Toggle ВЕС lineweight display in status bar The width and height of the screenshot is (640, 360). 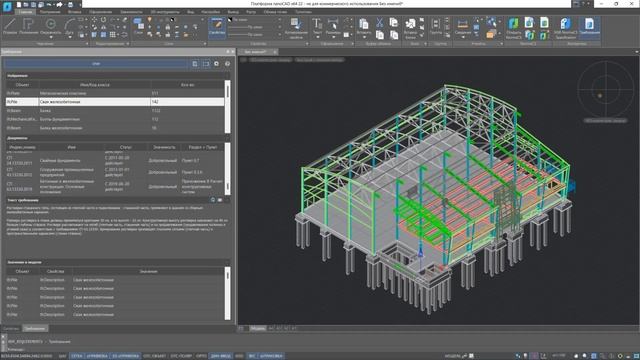tap(252, 356)
